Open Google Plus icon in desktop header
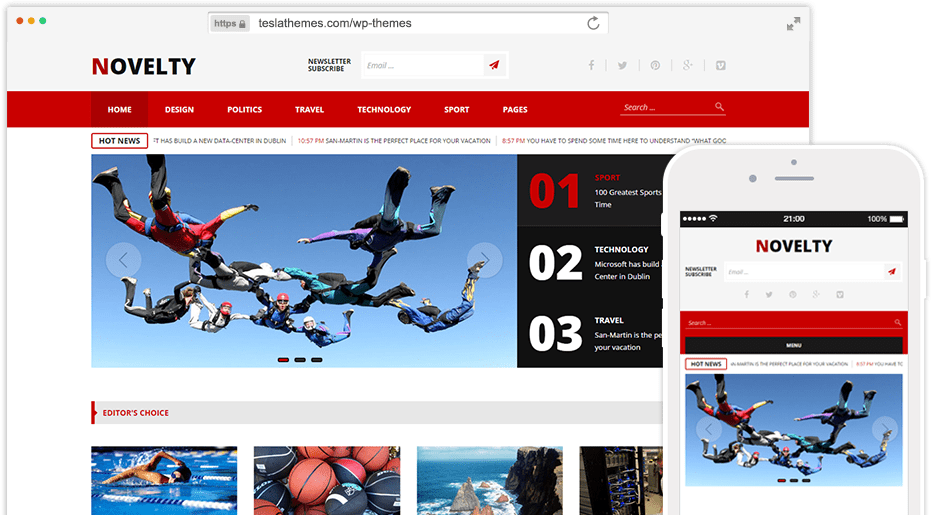Image resolution: width=931 pixels, height=515 pixels. 688,65
